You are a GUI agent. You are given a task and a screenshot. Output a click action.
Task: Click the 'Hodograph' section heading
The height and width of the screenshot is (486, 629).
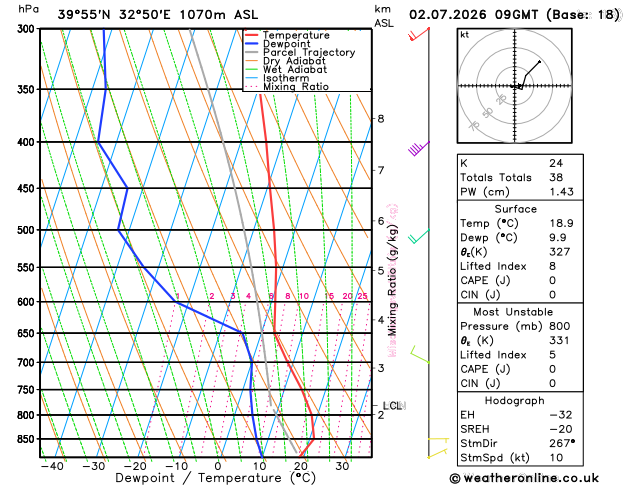tap(515, 401)
